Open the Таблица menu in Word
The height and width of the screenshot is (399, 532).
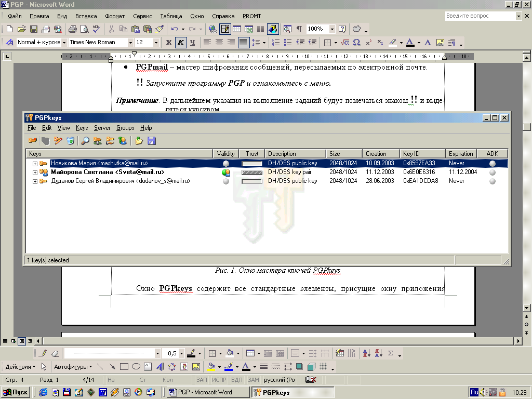(171, 16)
